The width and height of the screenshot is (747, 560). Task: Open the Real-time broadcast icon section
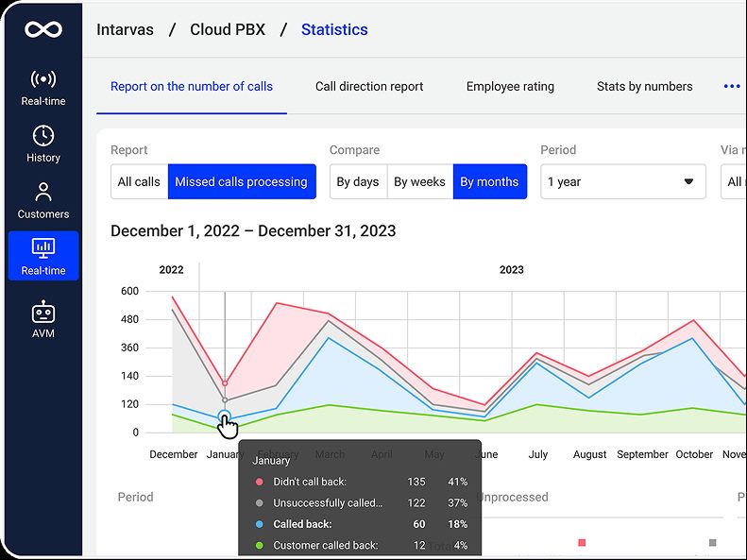tap(43, 88)
